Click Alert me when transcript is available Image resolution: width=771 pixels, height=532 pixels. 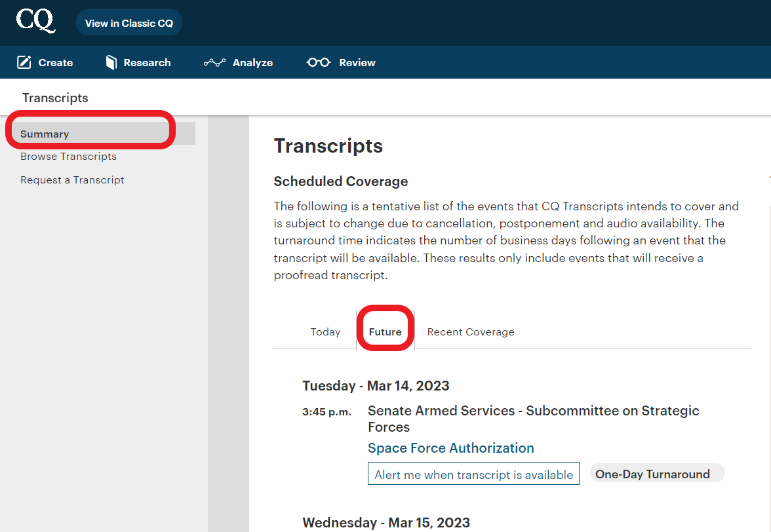pos(473,474)
